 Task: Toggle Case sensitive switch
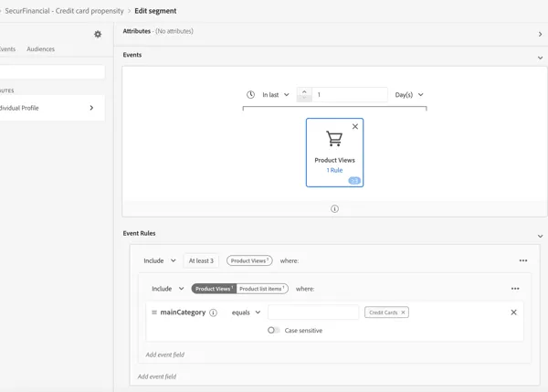click(x=274, y=330)
